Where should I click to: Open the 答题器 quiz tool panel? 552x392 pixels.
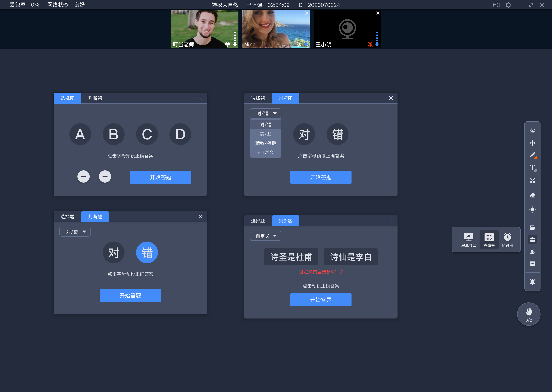click(488, 239)
